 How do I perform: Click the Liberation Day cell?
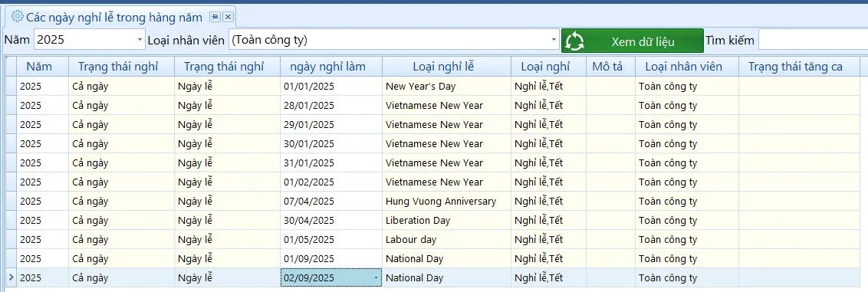tap(447, 220)
